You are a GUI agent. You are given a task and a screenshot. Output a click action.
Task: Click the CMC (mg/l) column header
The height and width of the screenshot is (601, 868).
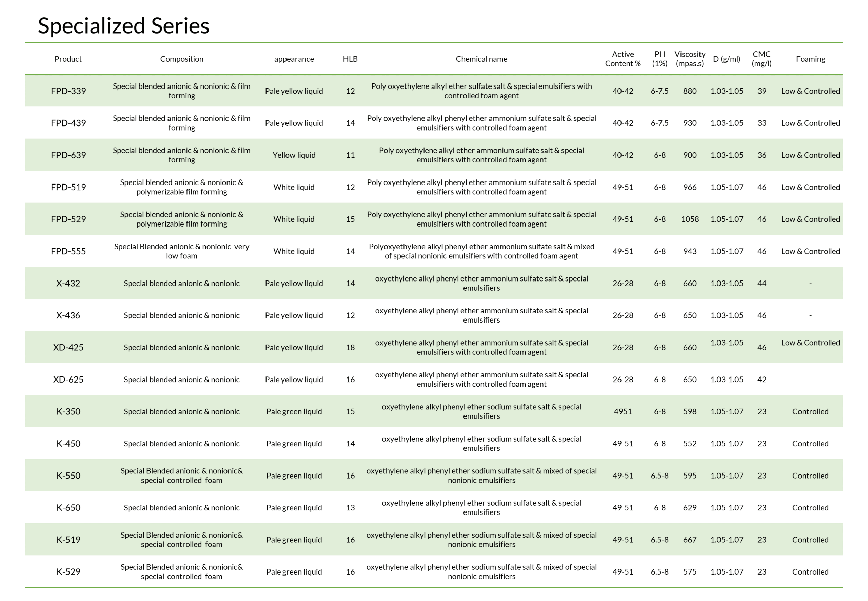coord(762,59)
